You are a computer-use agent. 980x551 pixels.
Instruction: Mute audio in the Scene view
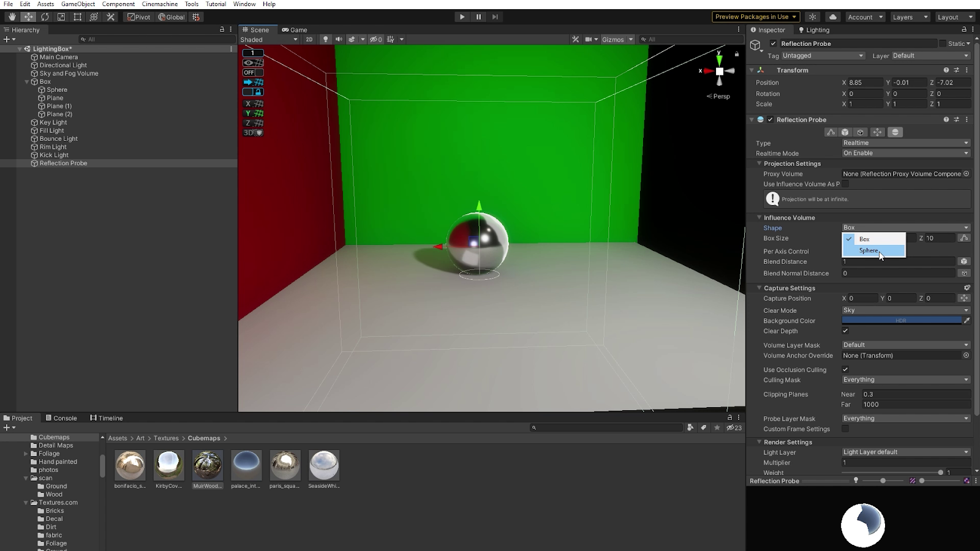coord(339,39)
